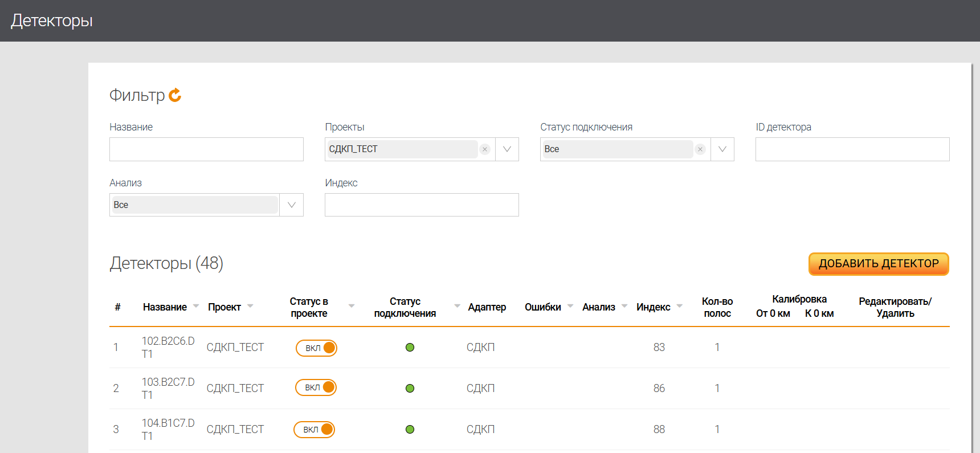Click sort arrow for Статус в проекте column
Image resolution: width=980 pixels, height=453 pixels.
pyautogui.click(x=352, y=307)
